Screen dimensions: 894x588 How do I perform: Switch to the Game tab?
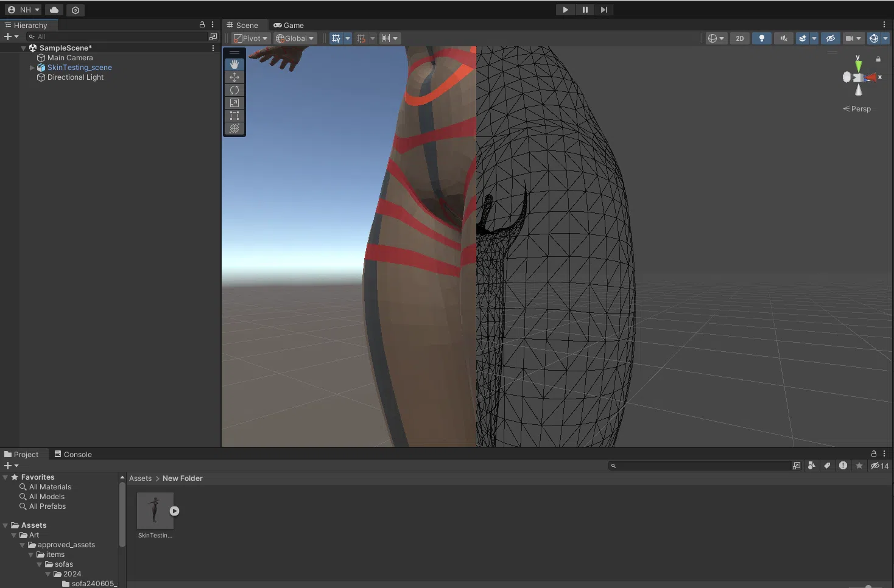(x=289, y=25)
